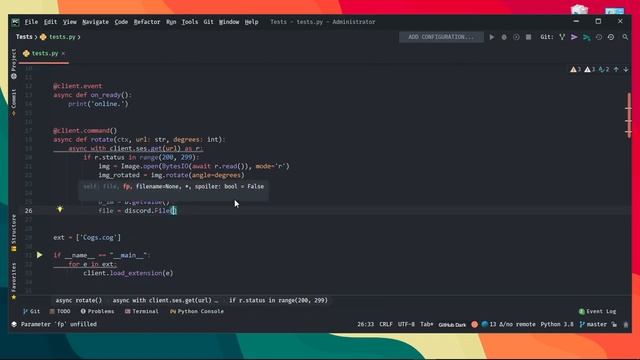Open the File menu
640x360 pixels.
pos(31,22)
